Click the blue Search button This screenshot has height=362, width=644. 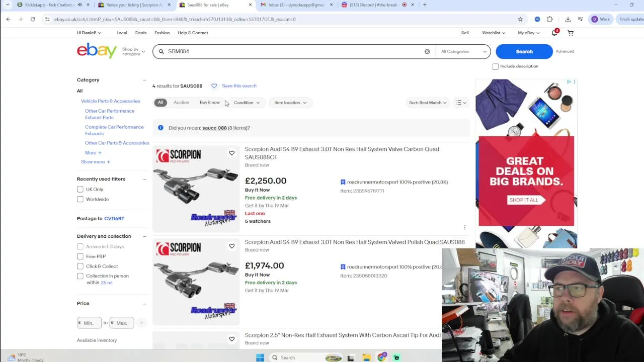tap(524, 51)
